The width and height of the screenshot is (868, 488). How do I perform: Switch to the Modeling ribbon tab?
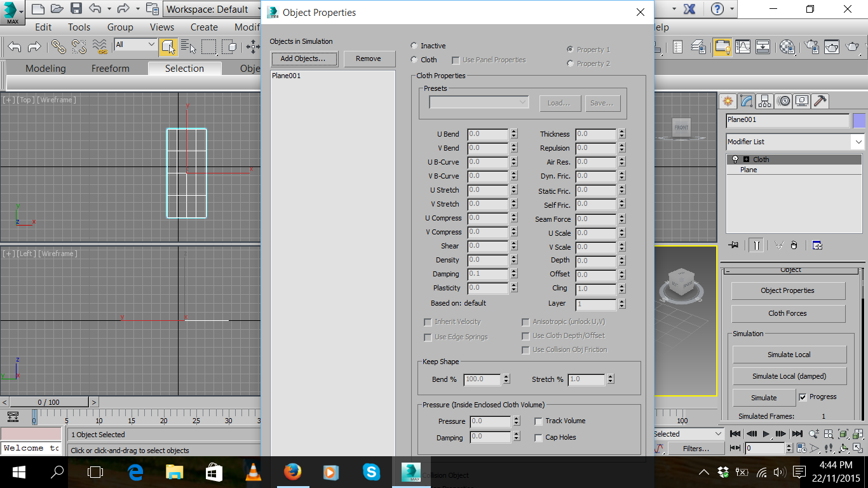[46, 69]
